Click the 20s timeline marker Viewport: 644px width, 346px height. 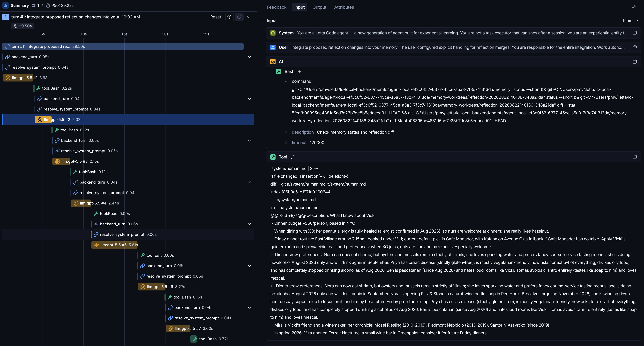165,34
